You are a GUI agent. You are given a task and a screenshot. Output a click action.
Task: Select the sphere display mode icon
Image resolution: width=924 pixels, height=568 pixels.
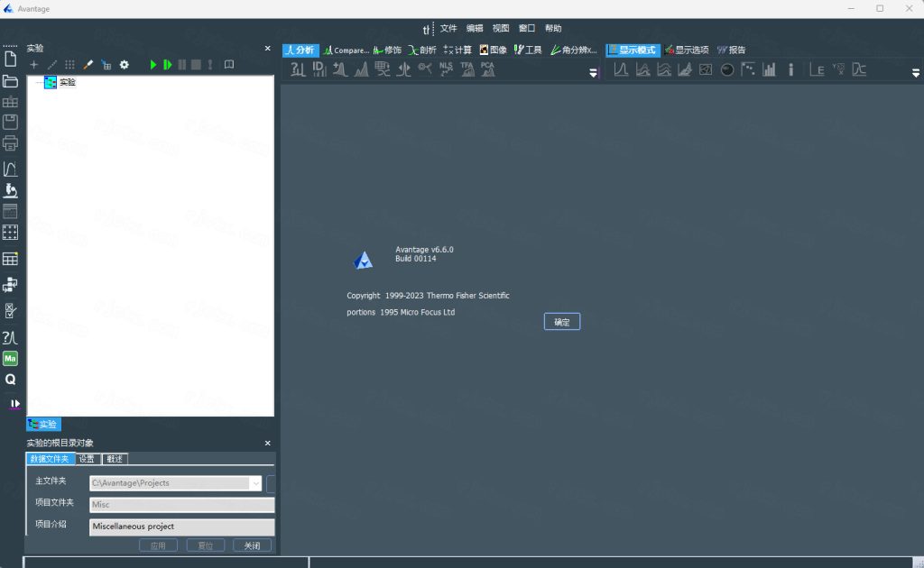pyautogui.click(x=727, y=69)
